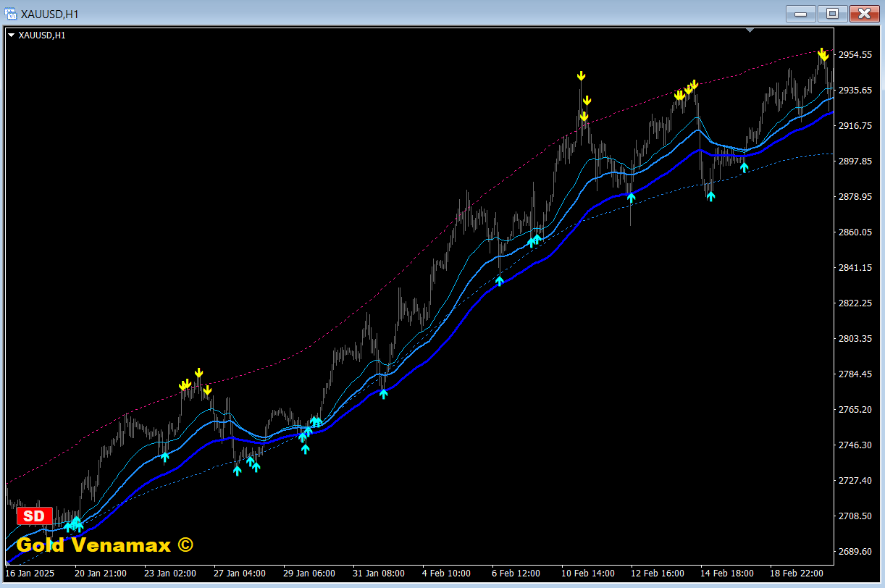This screenshot has width=885, height=588.
Task: Click price level 2916.75 on price scale
Action: click(855, 126)
